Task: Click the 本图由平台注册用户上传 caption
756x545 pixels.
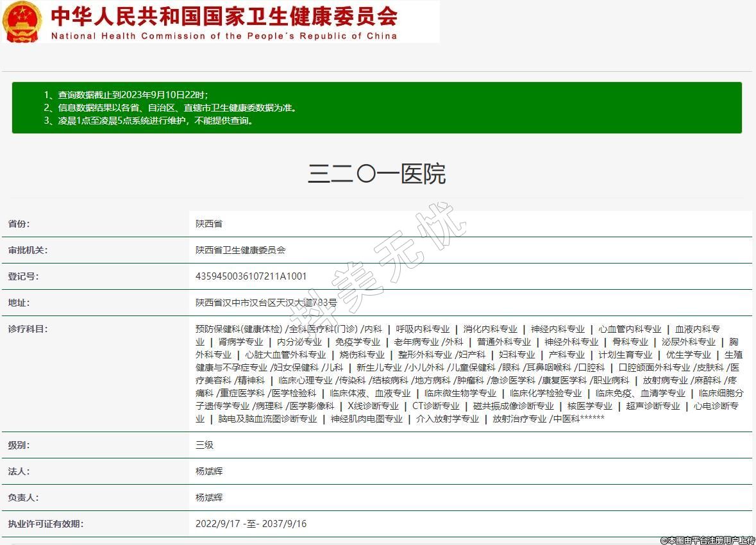Action: pos(707,540)
